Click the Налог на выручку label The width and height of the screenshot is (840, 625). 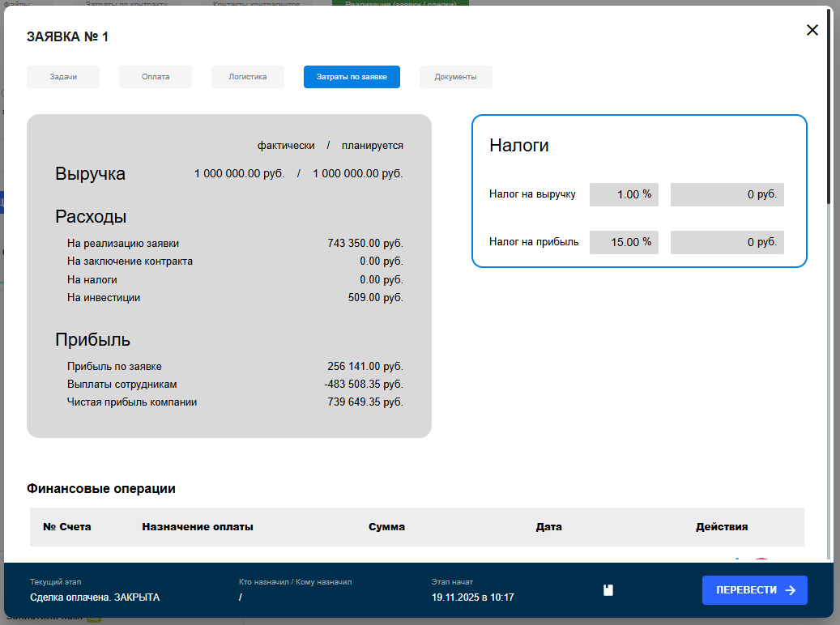(532, 193)
